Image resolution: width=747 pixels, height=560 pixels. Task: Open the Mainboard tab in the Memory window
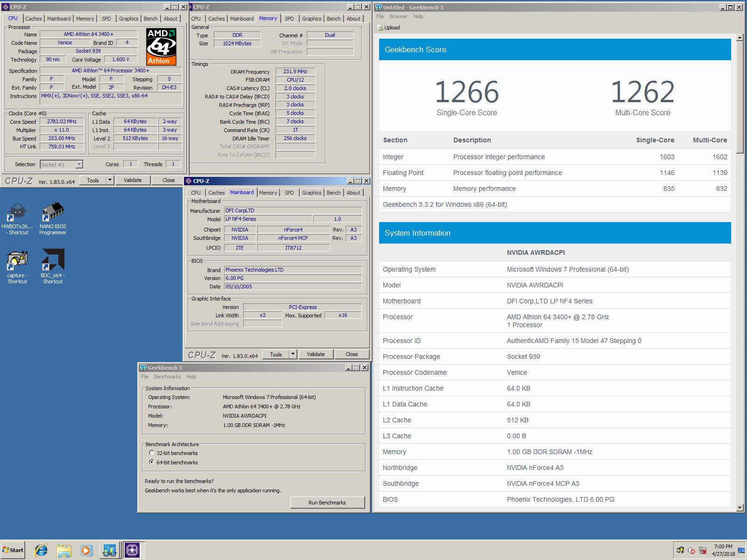pyautogui.click(x=242, y=19)
